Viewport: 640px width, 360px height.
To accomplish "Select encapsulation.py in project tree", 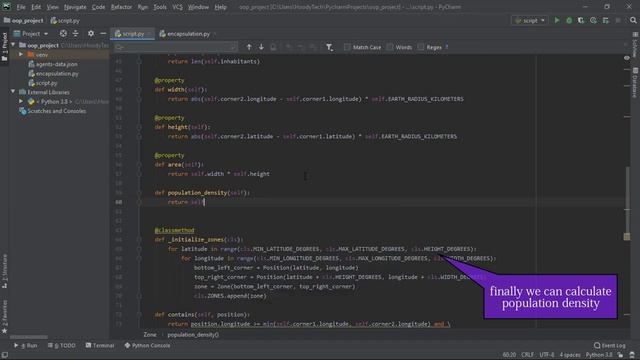I will 53,73.
